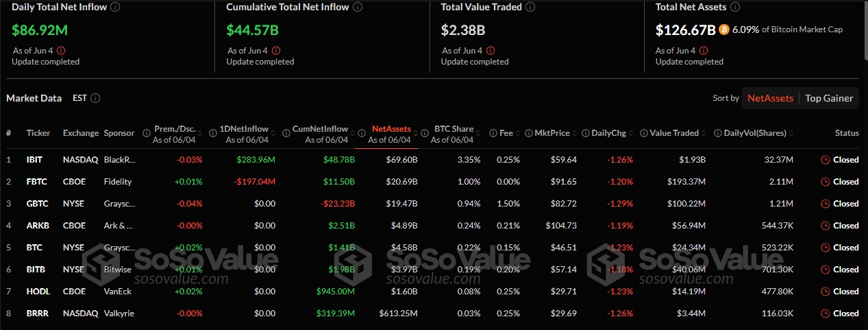This screenshot has width=868, height=330.
Task: Click the Closed clock icon in IBIT row
Action: (826, 160)
